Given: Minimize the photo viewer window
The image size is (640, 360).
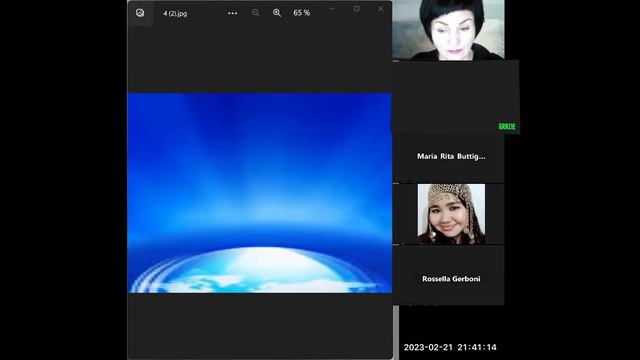Looking at the screenshot, I should click(x=332, y=9).
